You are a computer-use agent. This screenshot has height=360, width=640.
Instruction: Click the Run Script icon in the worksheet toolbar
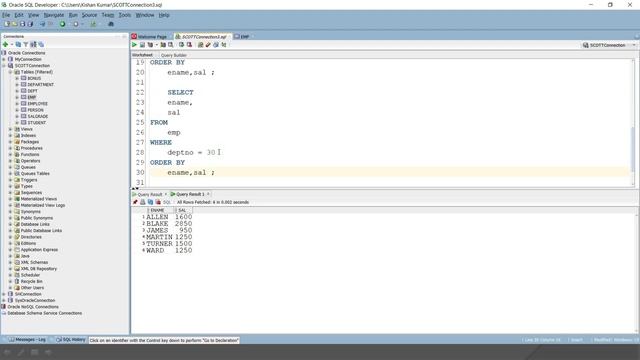[142, 44]
